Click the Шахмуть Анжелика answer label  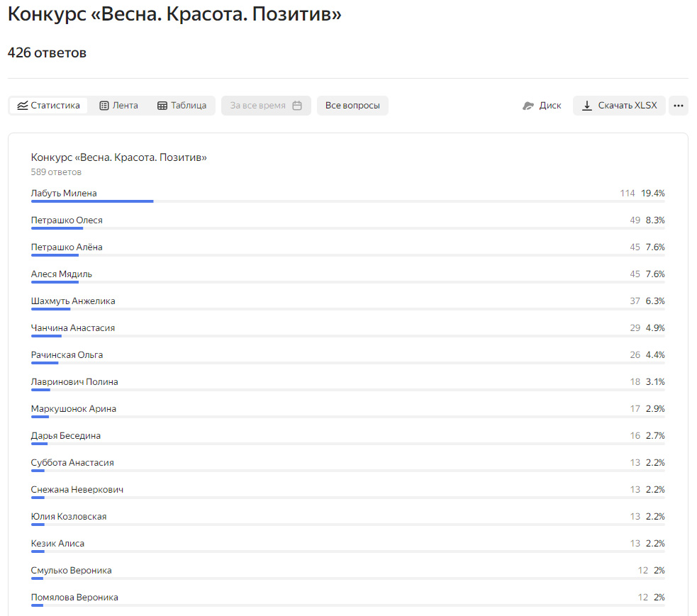coord(73,301)
